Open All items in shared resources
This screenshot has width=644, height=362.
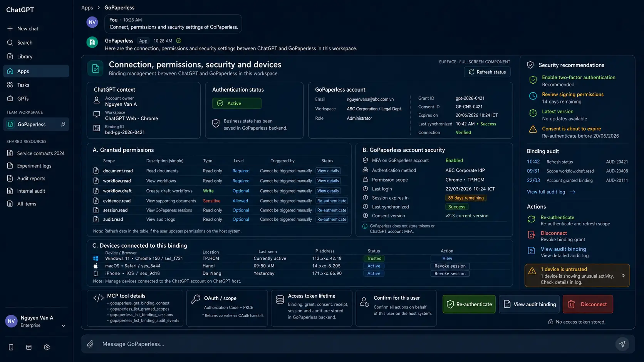(x=22, y=204)
